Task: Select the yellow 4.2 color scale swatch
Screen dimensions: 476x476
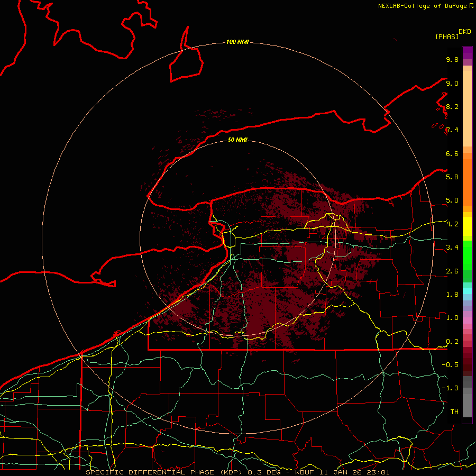Action: point(467,225)
